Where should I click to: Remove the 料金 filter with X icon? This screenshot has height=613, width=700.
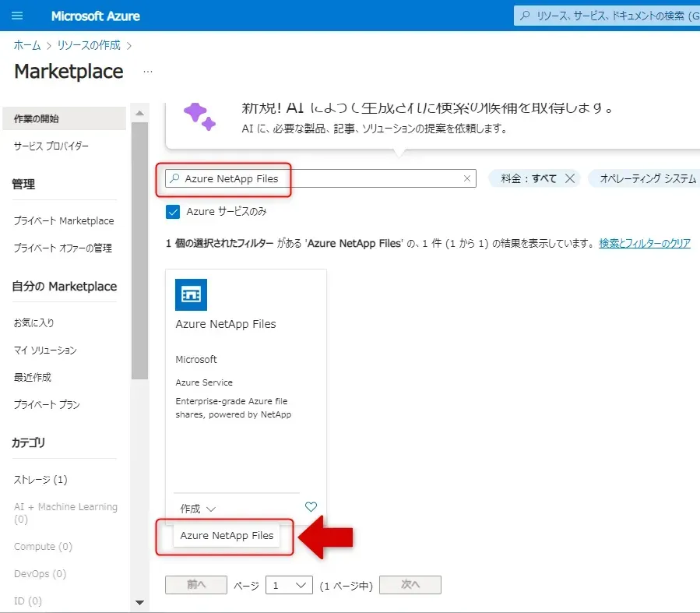tap(570, 178)
